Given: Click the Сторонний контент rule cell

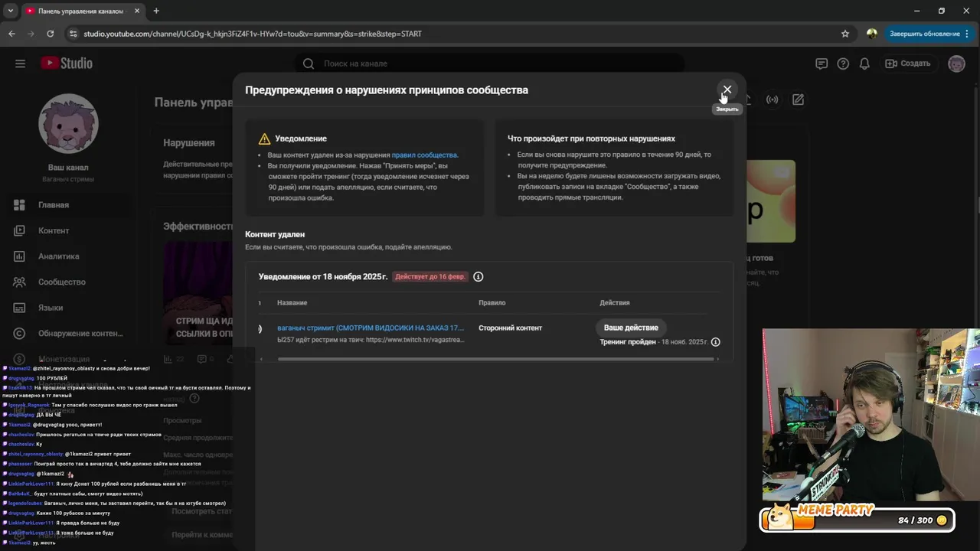Looking at the screenshot, I should 510,328.
